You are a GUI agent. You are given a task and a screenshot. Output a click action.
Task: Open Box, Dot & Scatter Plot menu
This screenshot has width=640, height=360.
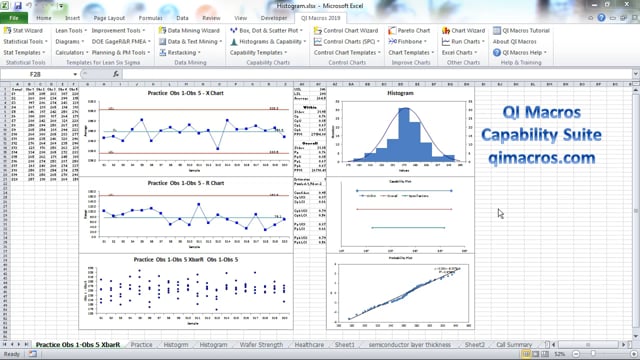266,31
